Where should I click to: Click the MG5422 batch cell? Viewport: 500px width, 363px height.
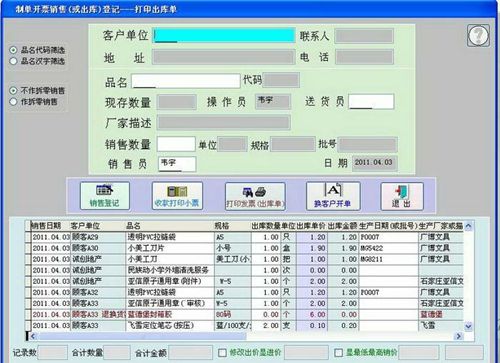389,248
